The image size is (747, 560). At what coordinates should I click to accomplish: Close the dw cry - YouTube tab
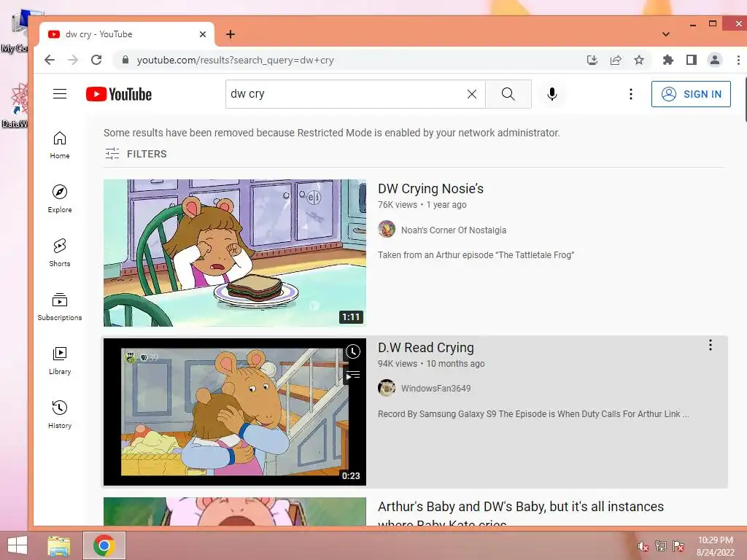[203, 34]
